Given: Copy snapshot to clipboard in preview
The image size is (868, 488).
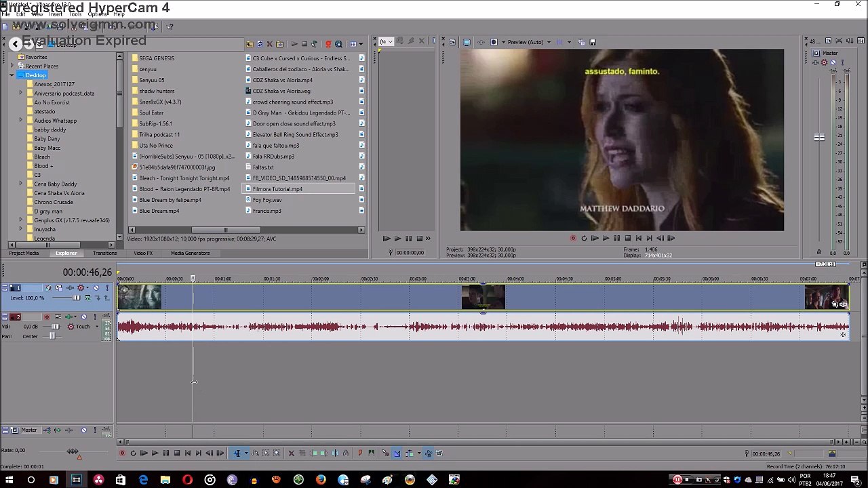Looking at the screenshot, I should (581, 42).
